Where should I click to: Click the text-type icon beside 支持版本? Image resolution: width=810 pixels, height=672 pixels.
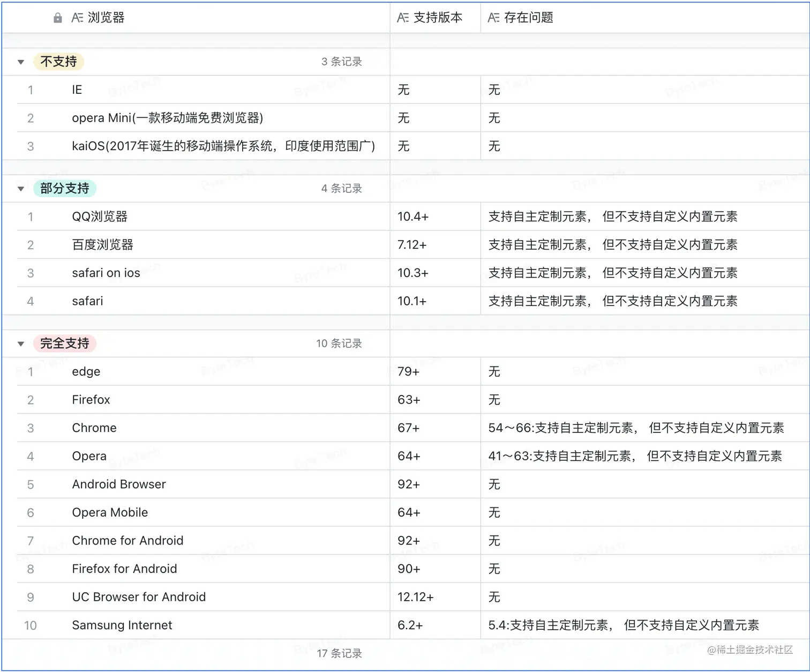(x=403, y=18)
